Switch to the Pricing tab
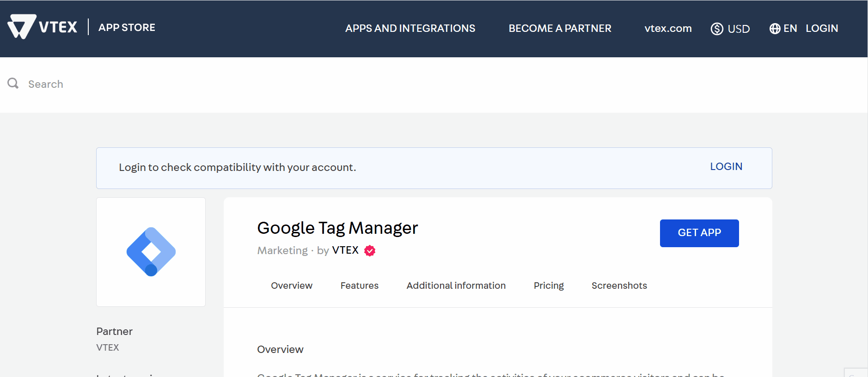This screenshot has width=868, height=377. click(549, 286)
